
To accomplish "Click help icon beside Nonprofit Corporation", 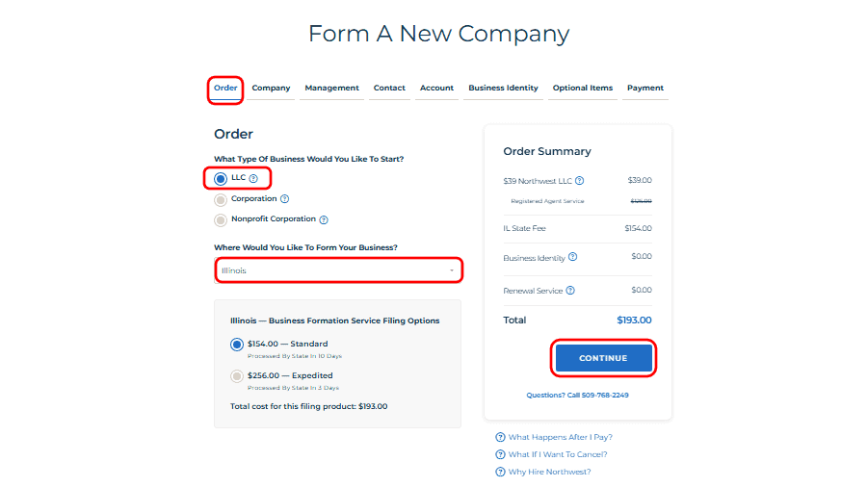I will click(324, 219).
